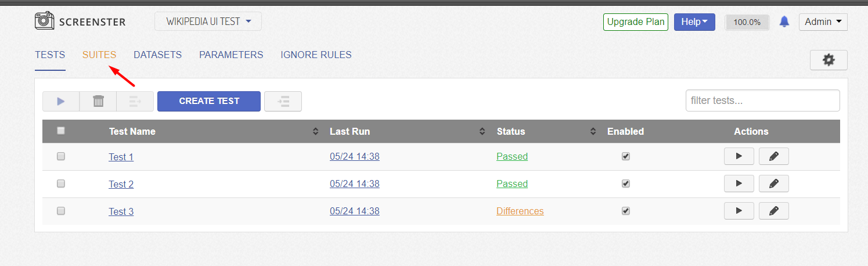
Task: Click the filter tests input field
Action: click(x=762, y=100)
